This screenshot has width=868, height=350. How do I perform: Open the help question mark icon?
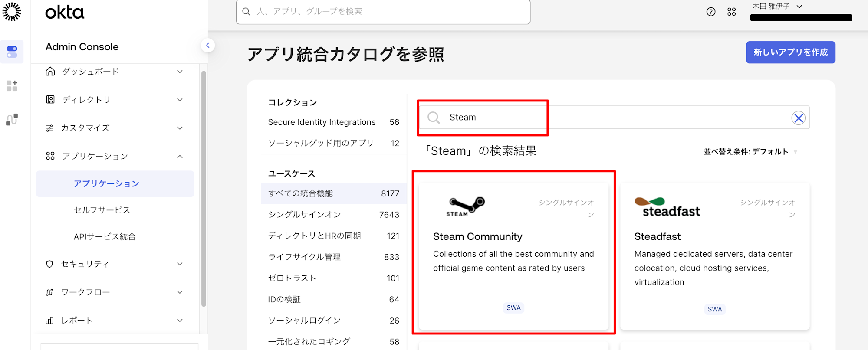point(711,12)
